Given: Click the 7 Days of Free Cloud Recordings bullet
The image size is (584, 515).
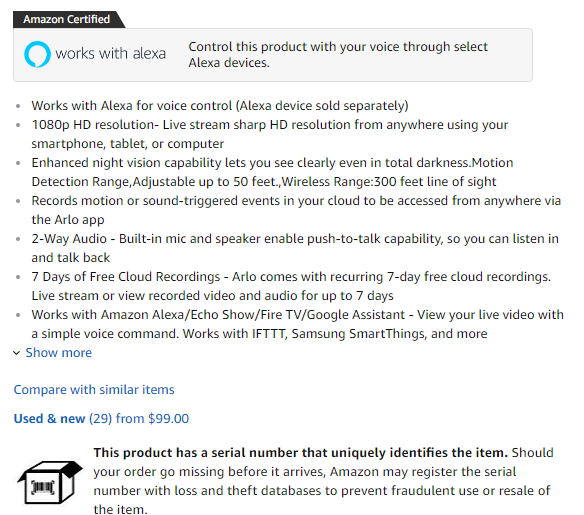Looking at the screenshot, I should 291,286.
